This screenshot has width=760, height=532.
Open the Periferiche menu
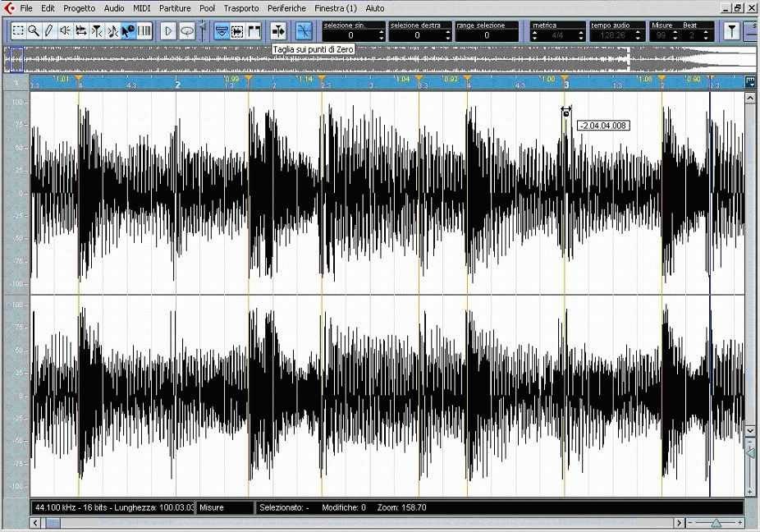click(286, 8)
